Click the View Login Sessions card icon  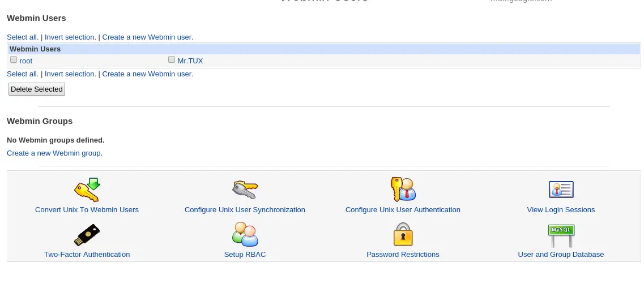click(x=561, y=190)
